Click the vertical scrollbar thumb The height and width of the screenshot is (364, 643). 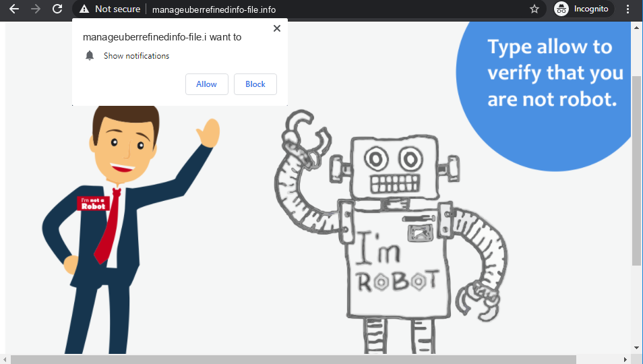637,169
